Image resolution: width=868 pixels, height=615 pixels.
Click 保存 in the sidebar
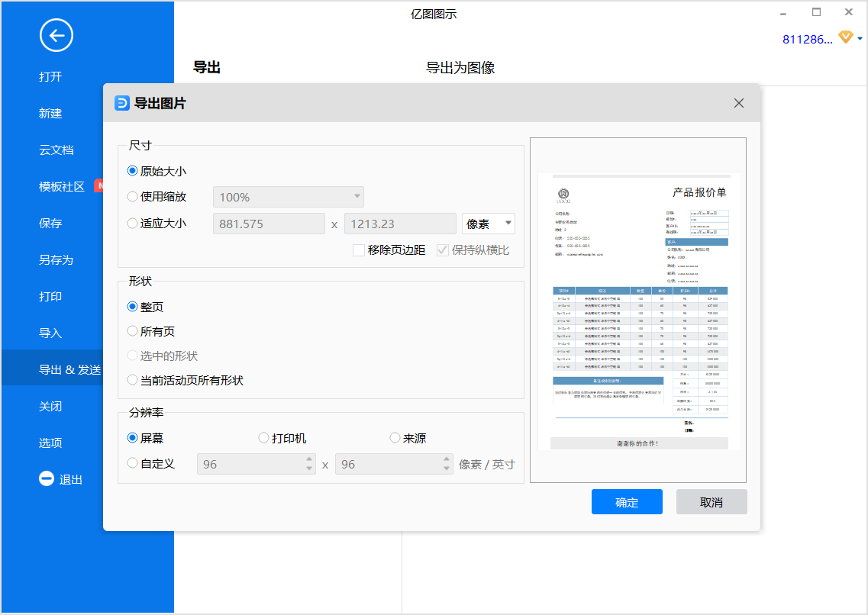[x=50, y=223]
